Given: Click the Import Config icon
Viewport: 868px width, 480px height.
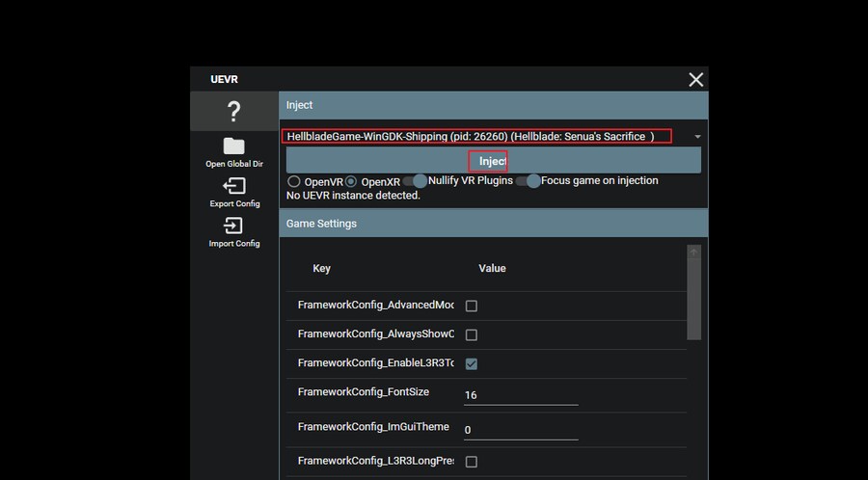Looking at the screenshot, I should [233, 226].
